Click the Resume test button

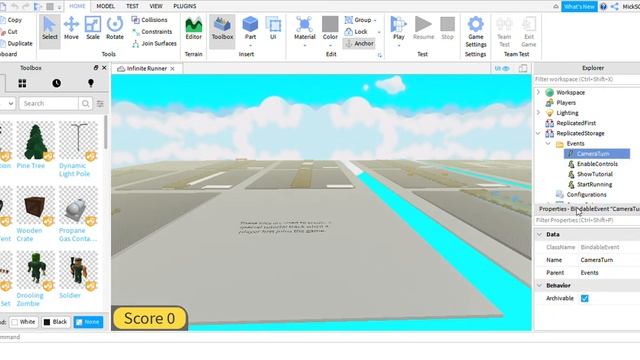[423, 29]
